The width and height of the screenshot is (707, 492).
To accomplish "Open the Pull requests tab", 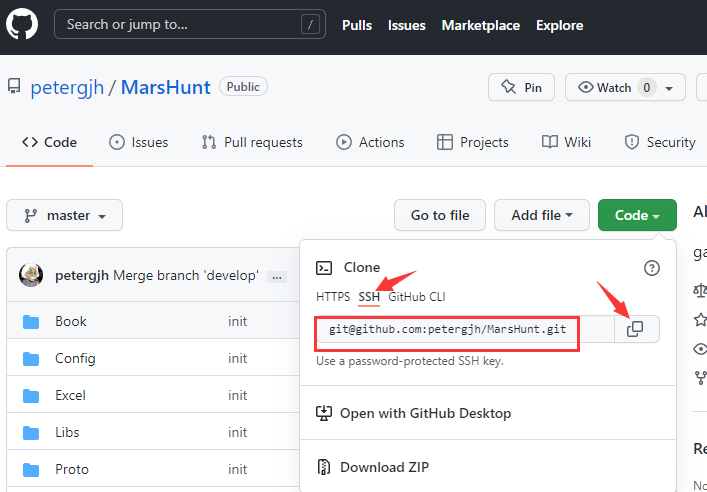I will click(x=252, y=143).
